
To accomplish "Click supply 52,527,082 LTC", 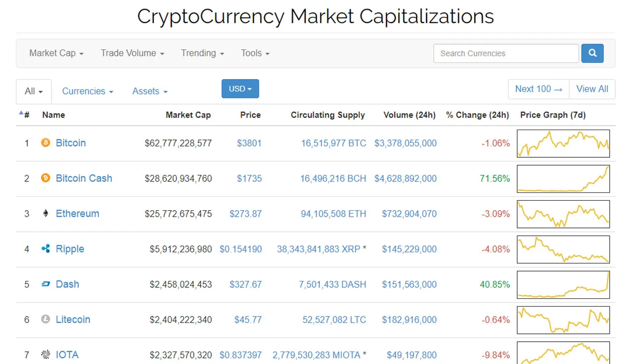I will point(334,320).
